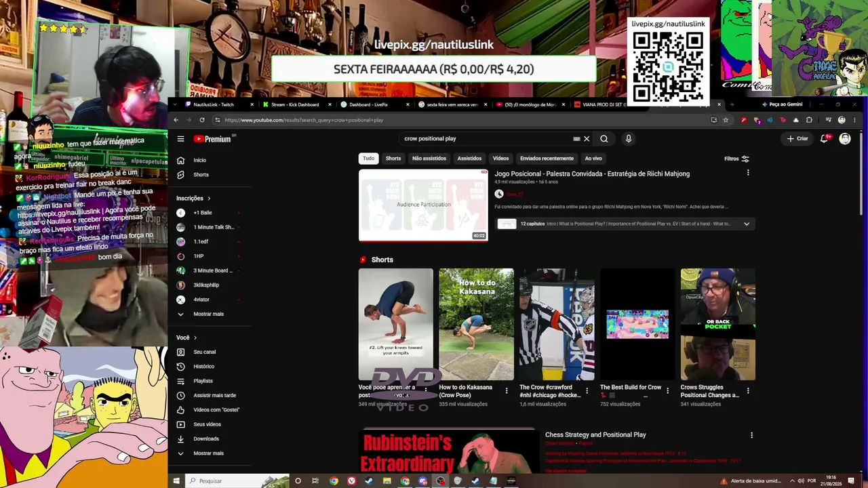
Task: Select the Não assistidos filter chip
Action: (x=429, y=159)
